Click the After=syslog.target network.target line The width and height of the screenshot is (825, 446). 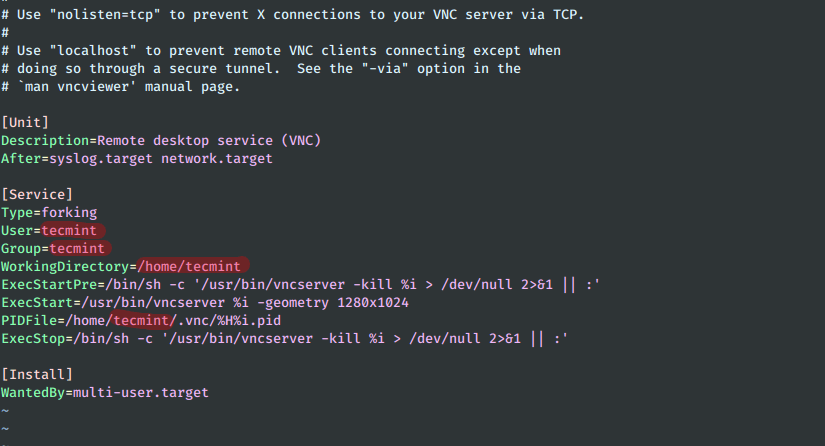coord(137,159)
